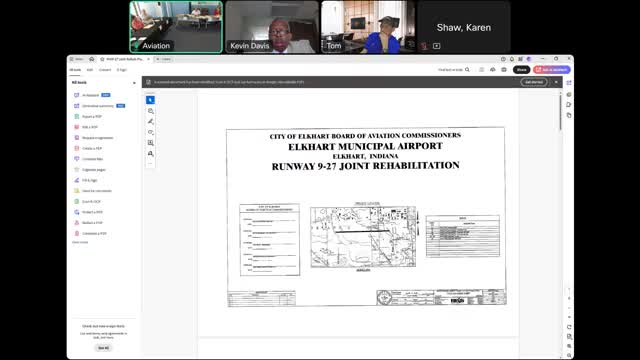Click the Create new tab button
640x360 pixels.
click(164, 59)
